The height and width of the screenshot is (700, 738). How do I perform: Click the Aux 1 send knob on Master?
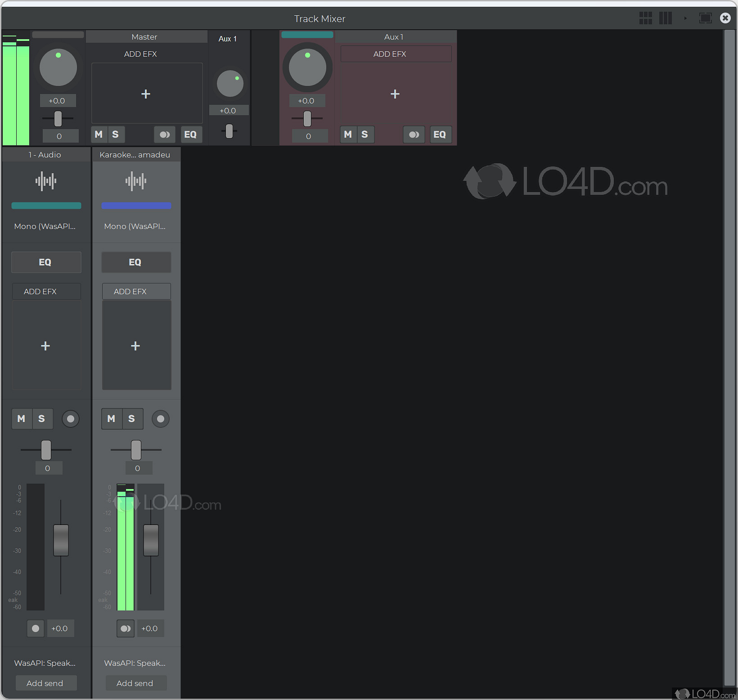tap(230, 84)
